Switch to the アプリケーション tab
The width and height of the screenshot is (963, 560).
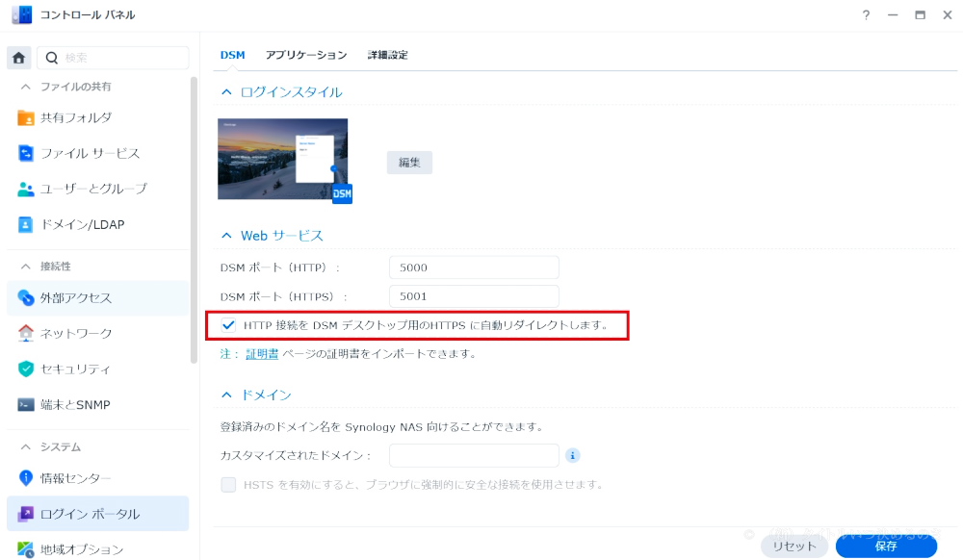coord(306,55)
